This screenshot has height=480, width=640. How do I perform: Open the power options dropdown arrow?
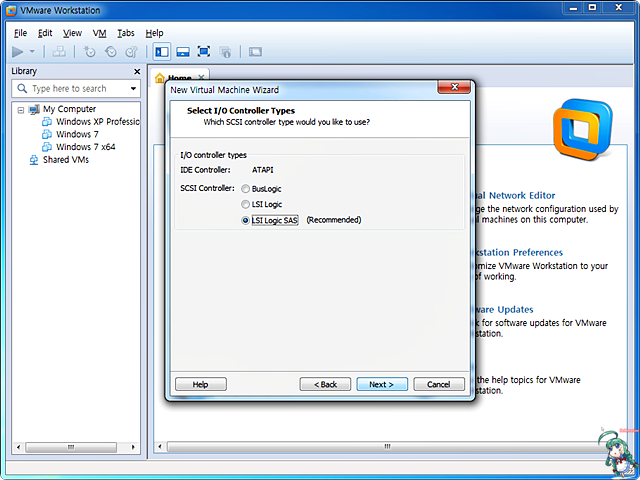click(32, 52)
